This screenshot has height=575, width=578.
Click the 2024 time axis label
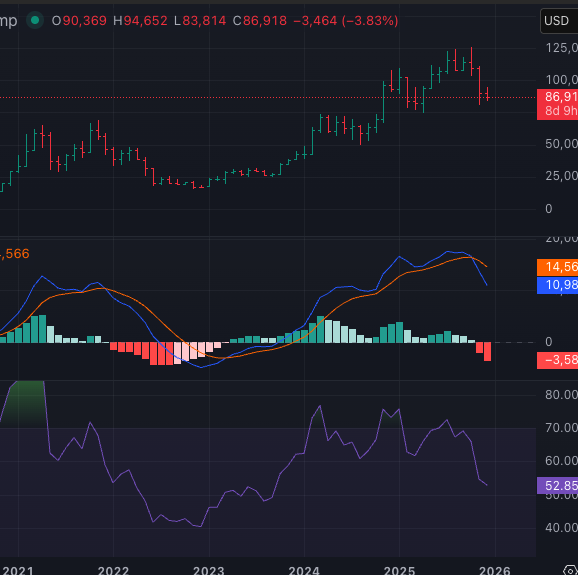pos(304,570)
